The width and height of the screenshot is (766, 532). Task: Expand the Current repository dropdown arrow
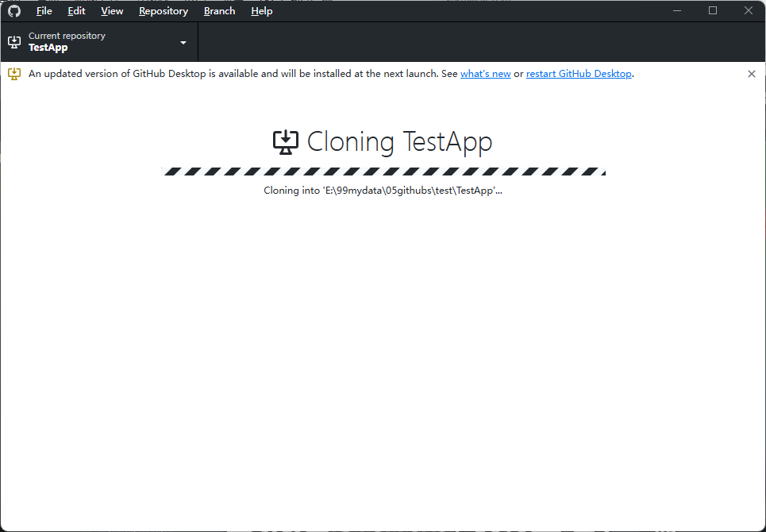183,43
